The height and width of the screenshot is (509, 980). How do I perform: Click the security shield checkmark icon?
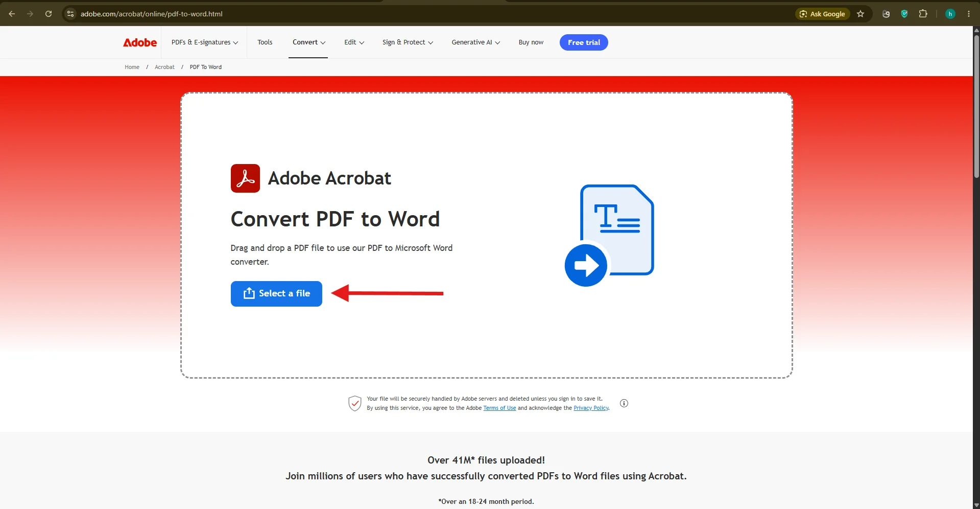pos(355,403)
